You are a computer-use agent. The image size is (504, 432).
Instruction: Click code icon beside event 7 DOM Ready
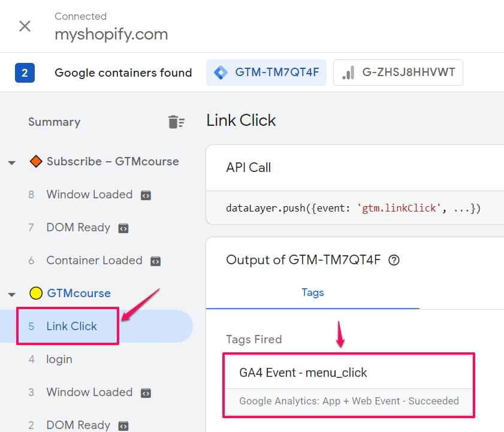tap(123, 228)
